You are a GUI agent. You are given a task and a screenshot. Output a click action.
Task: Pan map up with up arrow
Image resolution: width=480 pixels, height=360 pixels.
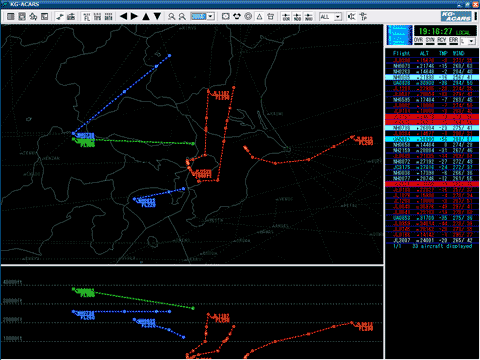146,16
